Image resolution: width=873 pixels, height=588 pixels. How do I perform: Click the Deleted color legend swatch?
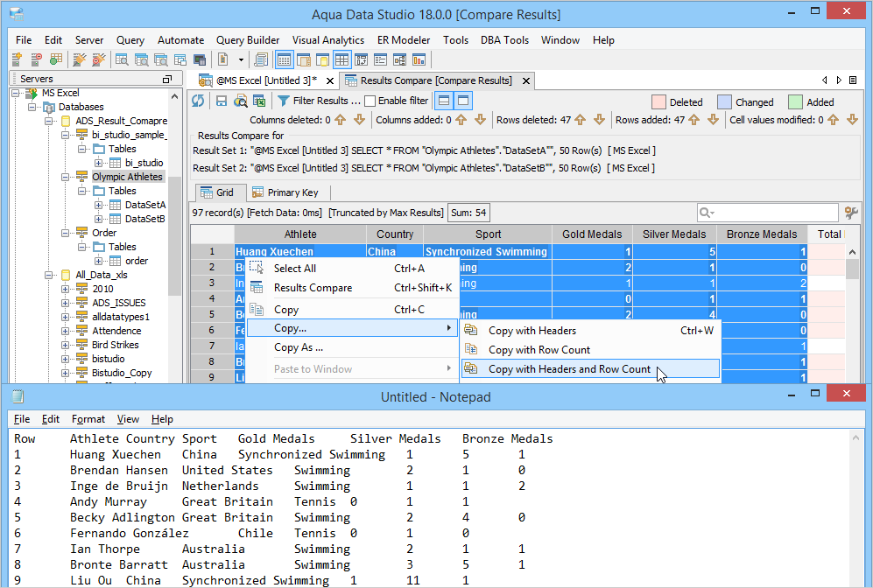point(658,101)
